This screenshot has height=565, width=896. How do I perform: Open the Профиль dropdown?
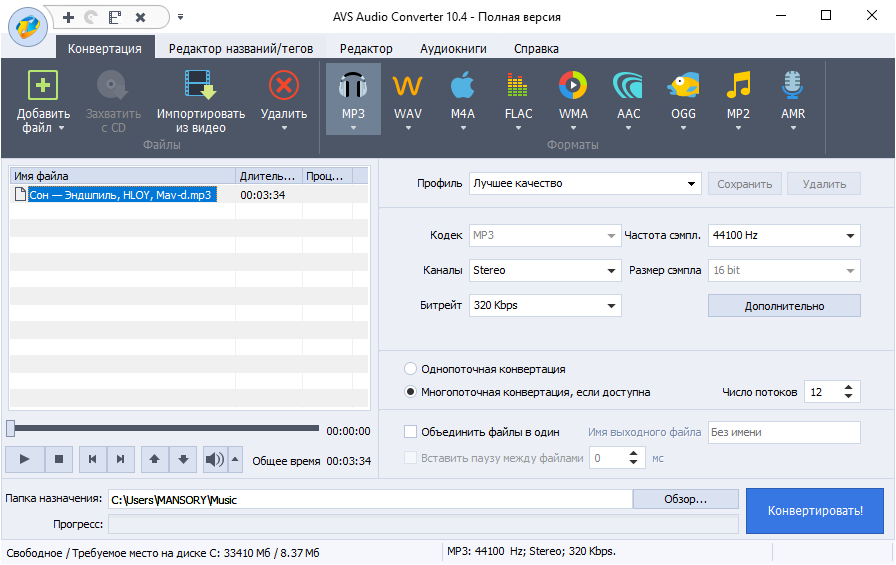pos(585,183)
